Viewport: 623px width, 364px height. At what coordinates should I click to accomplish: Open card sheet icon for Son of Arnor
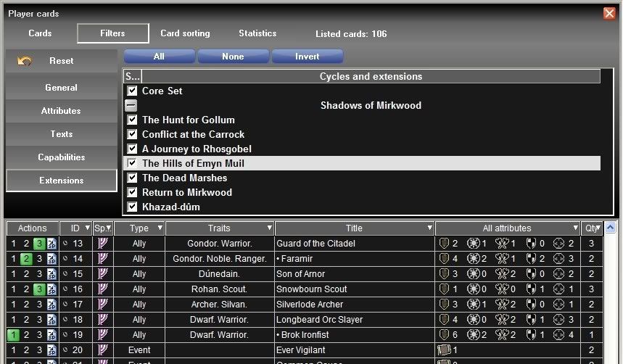coord(51,274)
